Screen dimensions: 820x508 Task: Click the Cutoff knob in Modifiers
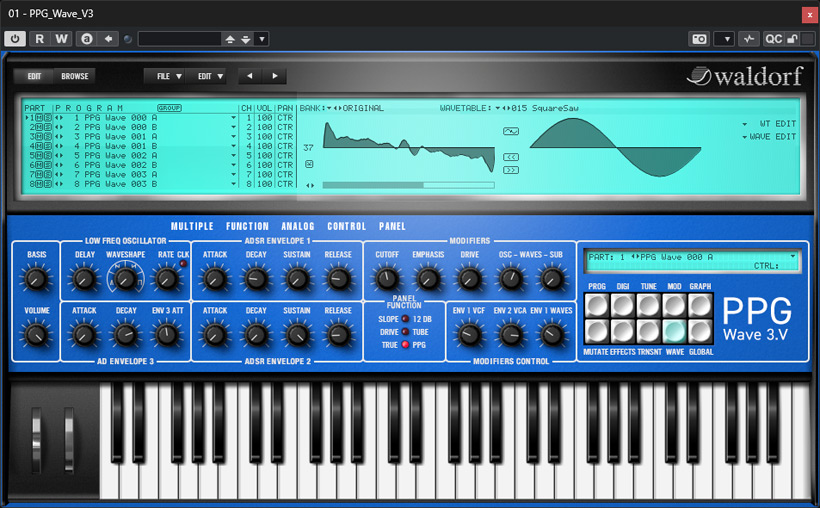pos(387,279)
